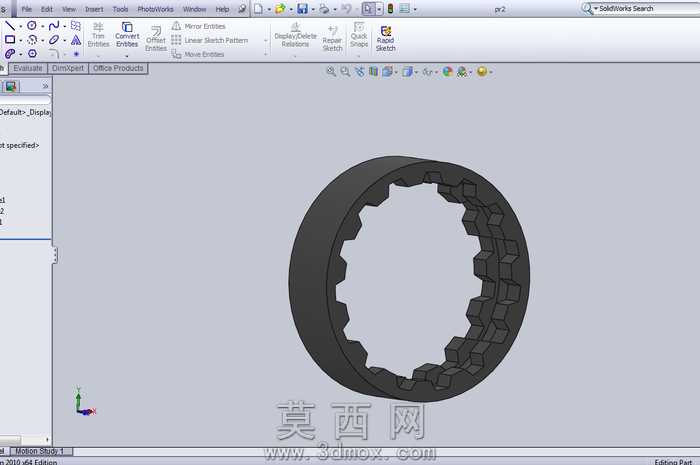The width and height of the screenshot is (700, 465).
Task: Select the Corner Rectangle tool
Action: [10, 40]
